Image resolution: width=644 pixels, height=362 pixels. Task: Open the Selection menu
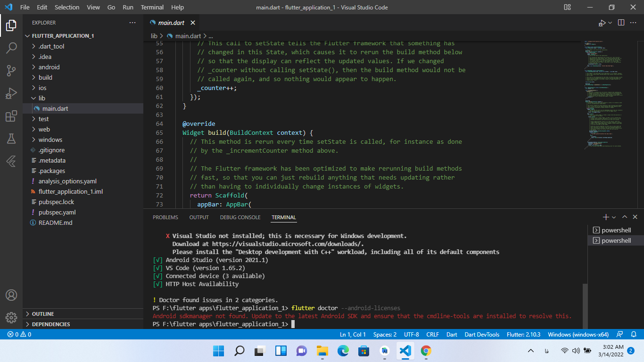coord(67,7)
